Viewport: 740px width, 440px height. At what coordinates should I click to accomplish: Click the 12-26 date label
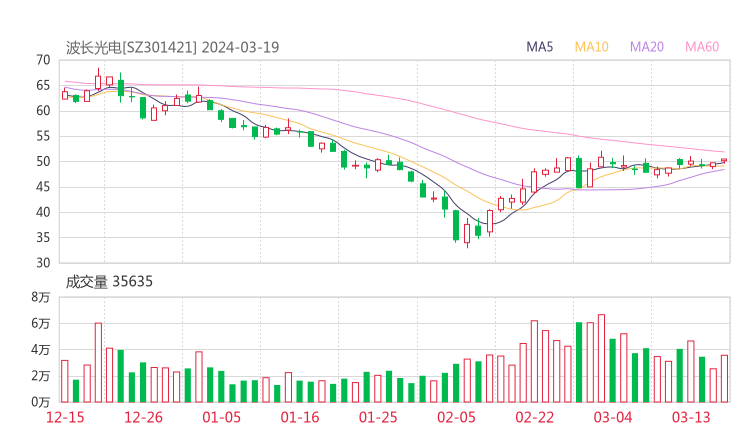[x=143, y=417]
